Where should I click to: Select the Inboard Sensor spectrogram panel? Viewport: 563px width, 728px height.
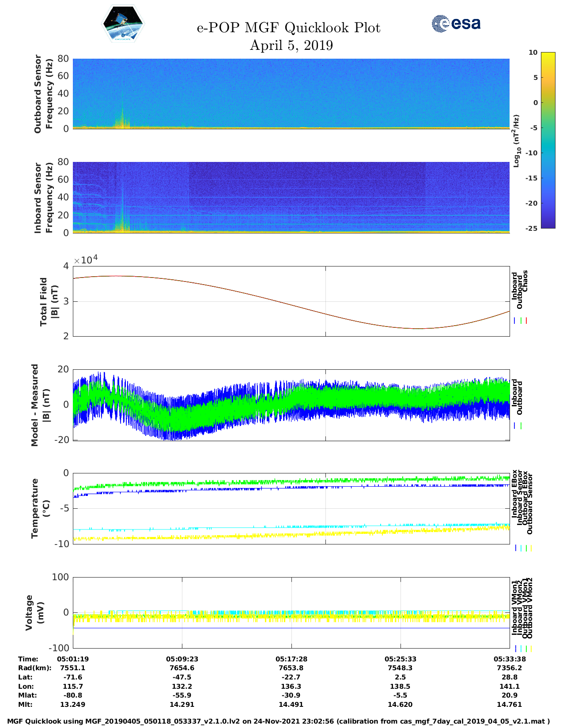pyautogui.click(x=291, y=197)
